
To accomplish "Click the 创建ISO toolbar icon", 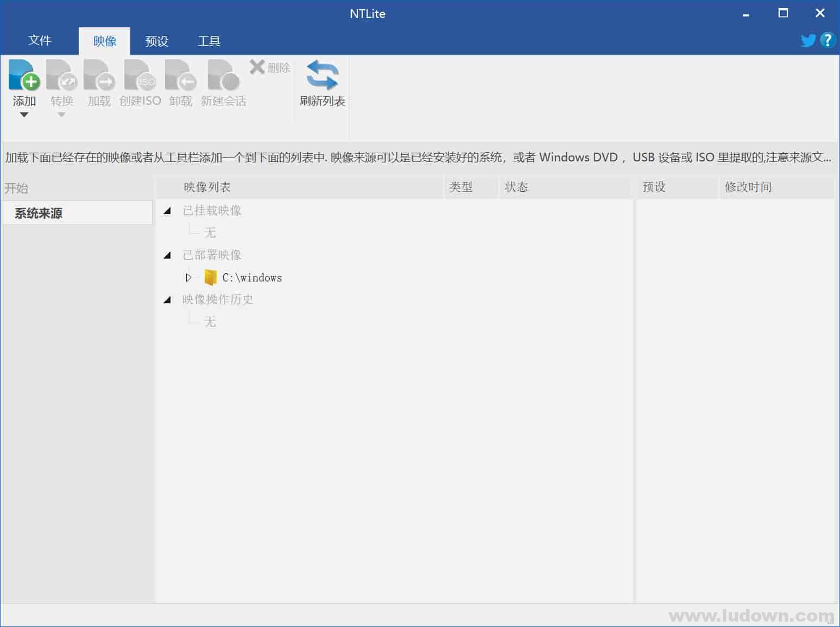I will 140,75.
